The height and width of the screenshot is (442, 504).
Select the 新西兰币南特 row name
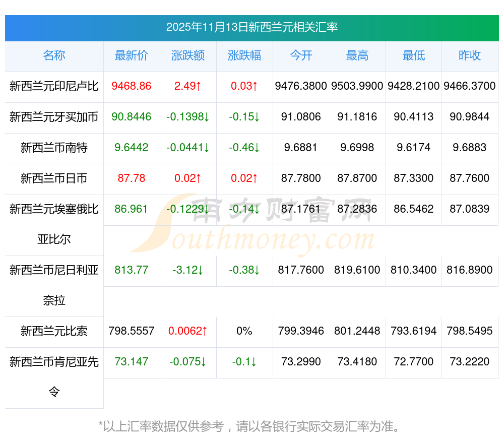[x=54, y=148]
